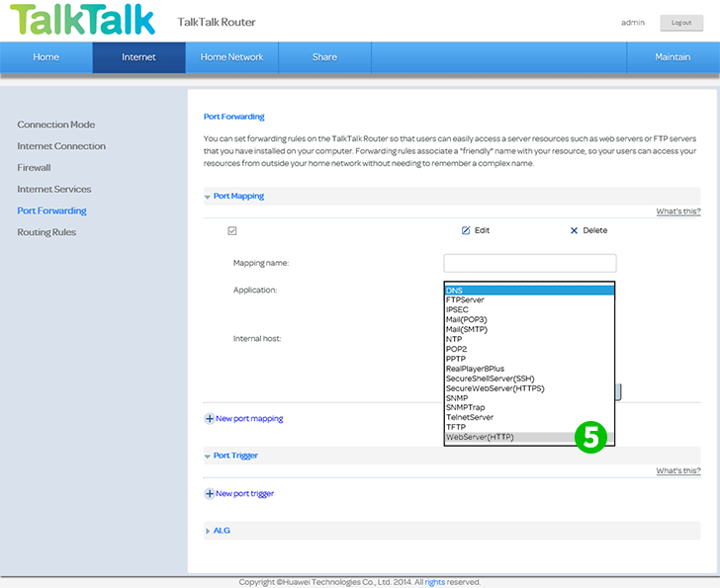720x588 pixels.
Task: Click the Logout button
Action: (681, 23)
